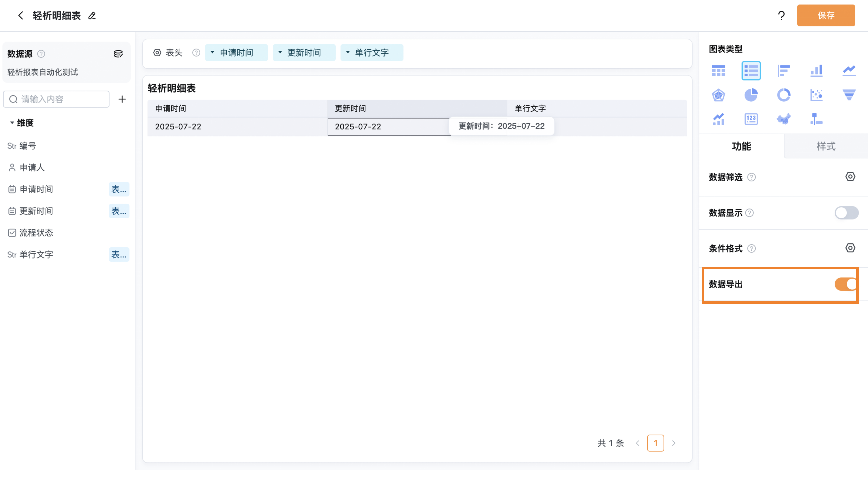Select the combined line-bar chart type

[x=718, y=119]
